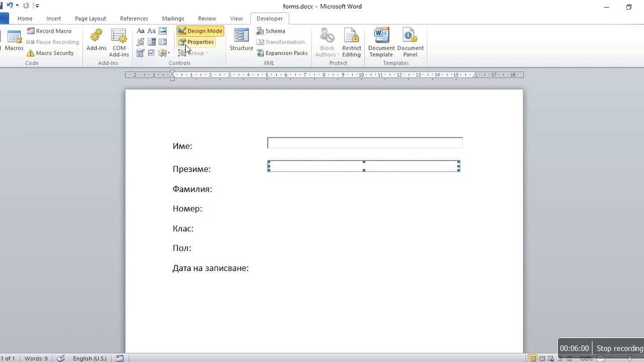This screenshot has width=644, height=362.
Task: Change the English (U.S.) language setting
Action: (90, 358)
